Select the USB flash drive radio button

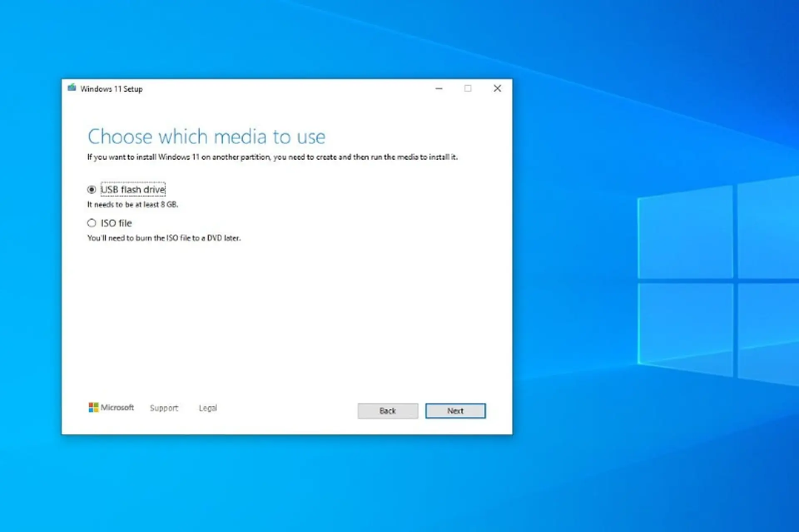pyautogui.click(x=92, y=190)
